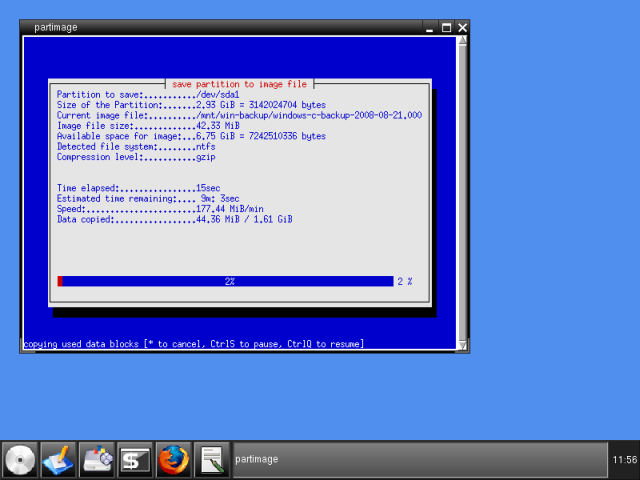Click the speed 177.44 MiB/min value
This screenshot has width=640, height=480.
pyautogui.click(x=230, y=209)
